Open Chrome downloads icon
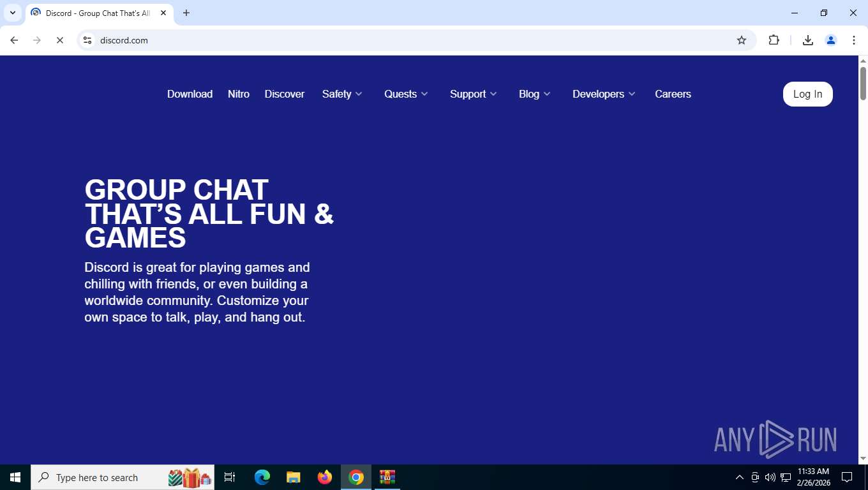The width and height of the screenshot is (868, 490). pyautogui.click(x=807, y=40)
